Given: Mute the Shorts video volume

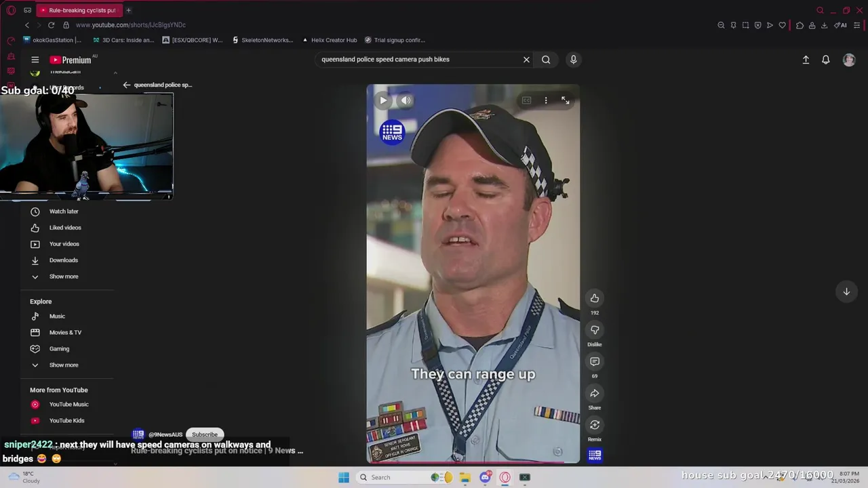Looking at the screenshot, I should point(406,100).
